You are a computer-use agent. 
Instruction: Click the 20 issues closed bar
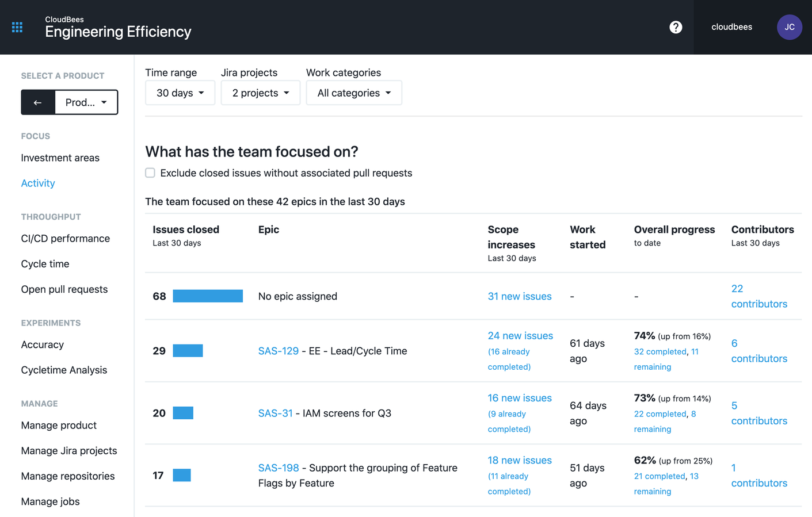[x=183, y=413]
